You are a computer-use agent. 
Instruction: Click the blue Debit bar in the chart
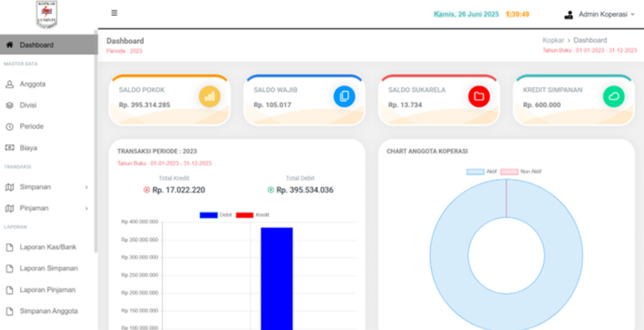pyautogui.click(x=277, y=278)
